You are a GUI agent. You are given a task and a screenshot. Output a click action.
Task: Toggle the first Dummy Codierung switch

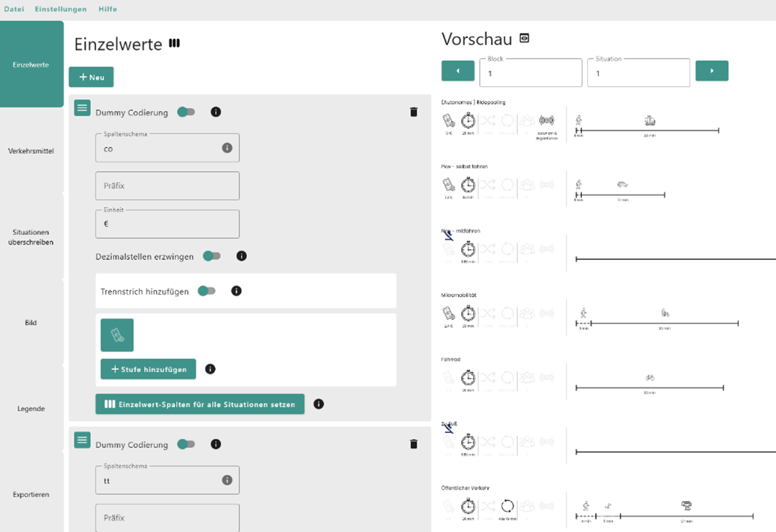(186, 112)
